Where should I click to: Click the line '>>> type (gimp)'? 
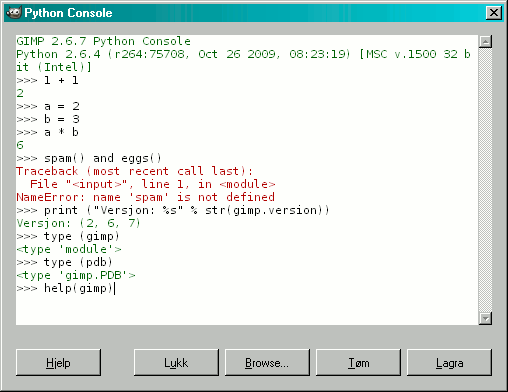coord(68,236)
